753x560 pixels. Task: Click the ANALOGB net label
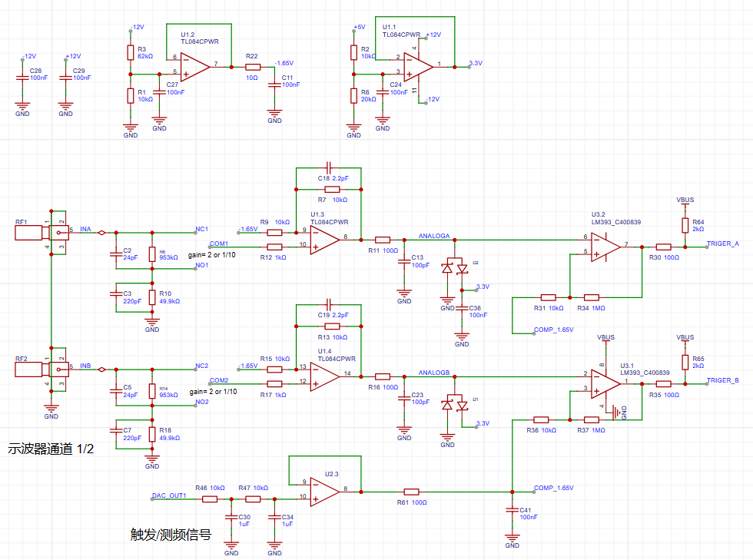434,373
